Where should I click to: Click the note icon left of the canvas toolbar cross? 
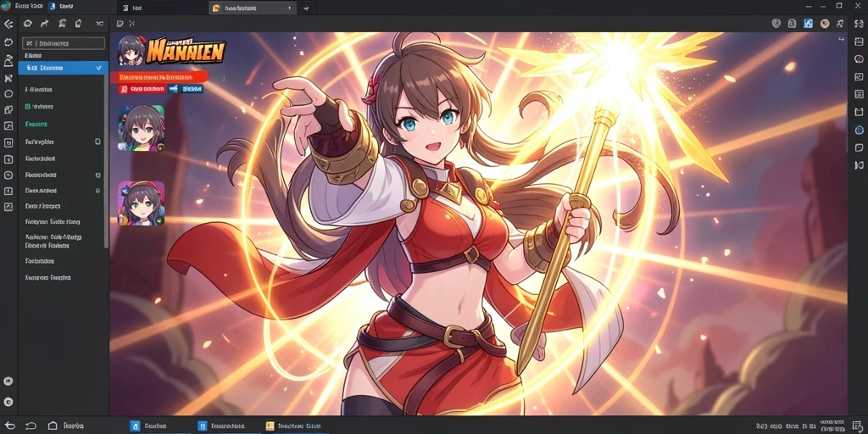(120, 24)
